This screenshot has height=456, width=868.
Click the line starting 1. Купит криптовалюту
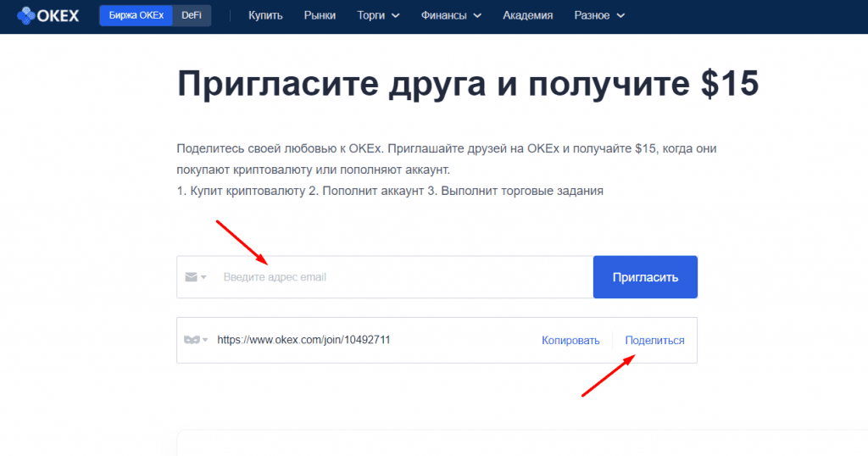pos(390,191)
